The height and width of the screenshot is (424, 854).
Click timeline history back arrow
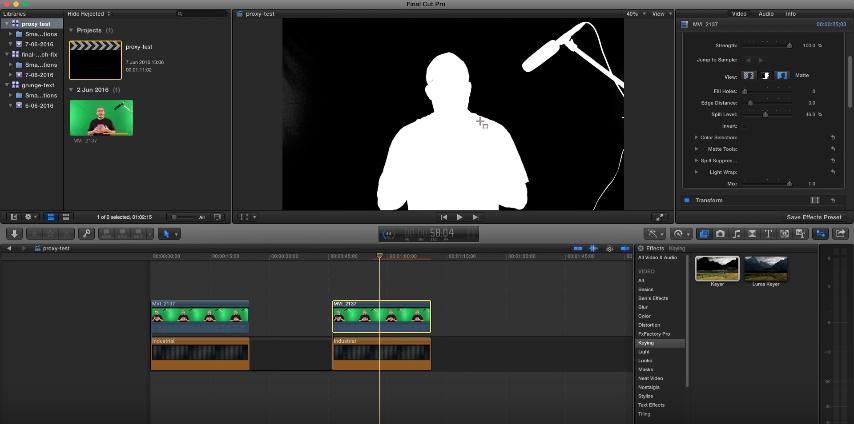click(x=9, y=249)
